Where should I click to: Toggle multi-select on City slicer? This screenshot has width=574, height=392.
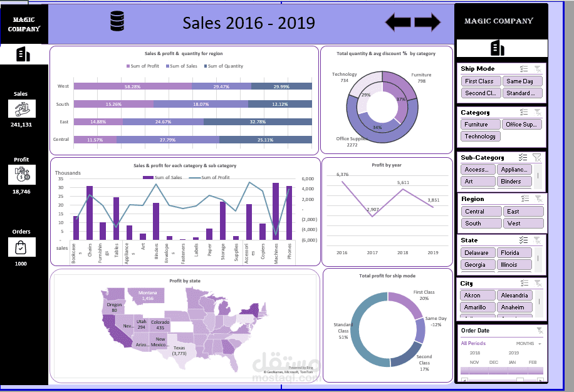tap(524, 283)
